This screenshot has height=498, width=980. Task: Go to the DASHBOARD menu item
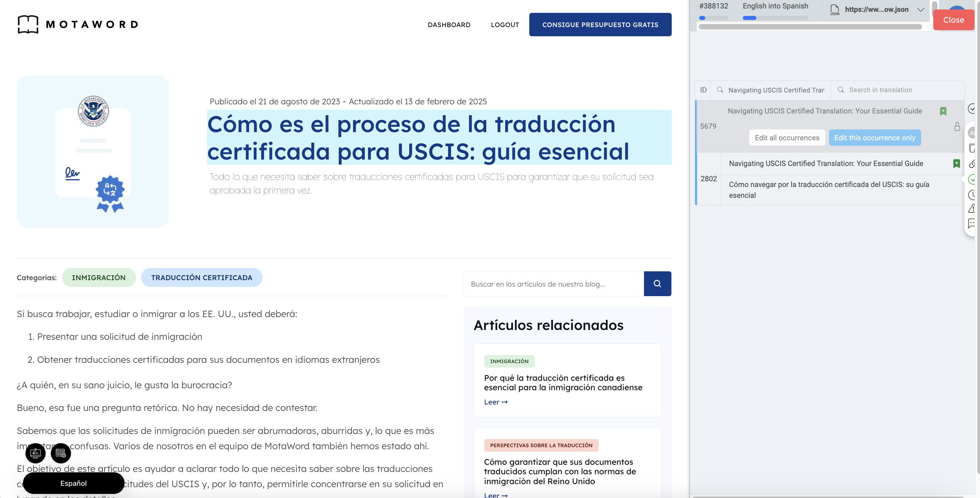tap(449, 25)
